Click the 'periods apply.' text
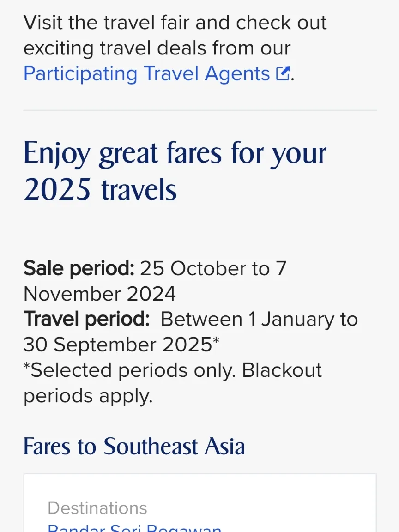399x532 pixels. pyautogui.click(x=88, y=396)
